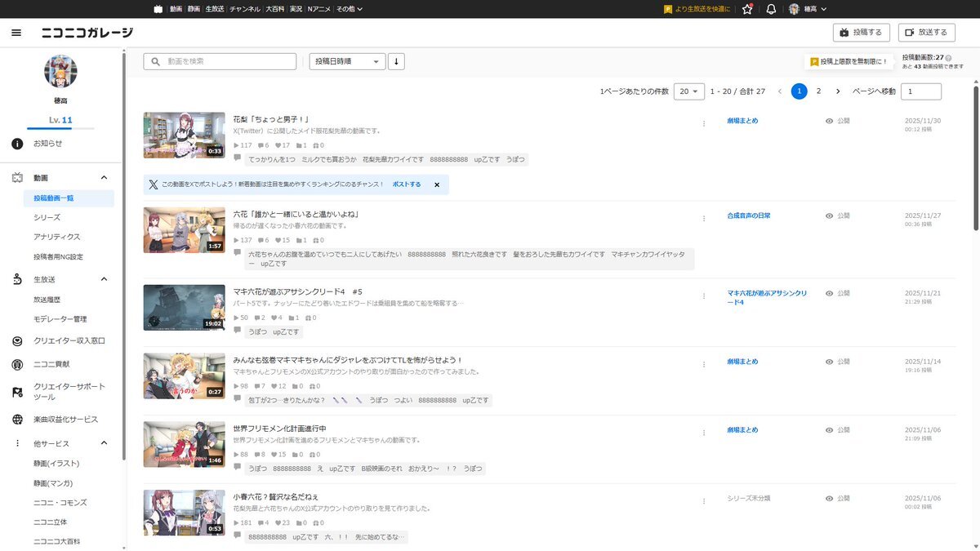Click the お知らせ info icon

click(x=17, y=144)
